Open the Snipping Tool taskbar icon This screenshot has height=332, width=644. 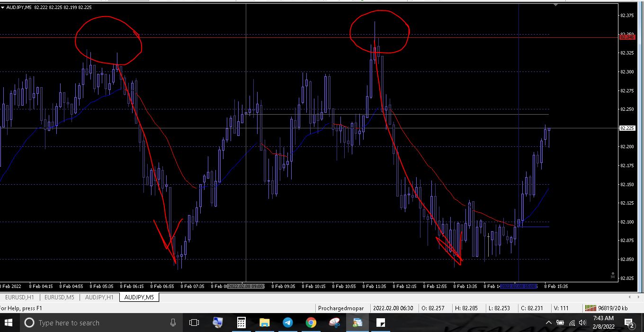point(334,323)
